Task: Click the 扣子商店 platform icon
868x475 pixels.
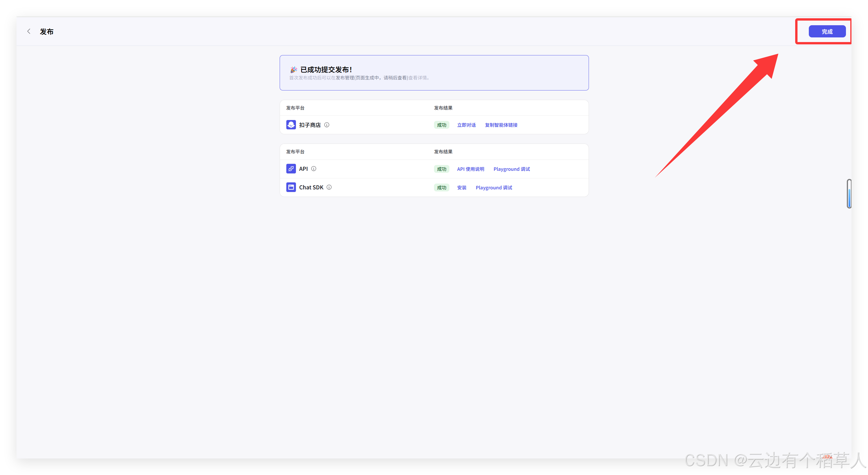Action: tap(291, 125)
